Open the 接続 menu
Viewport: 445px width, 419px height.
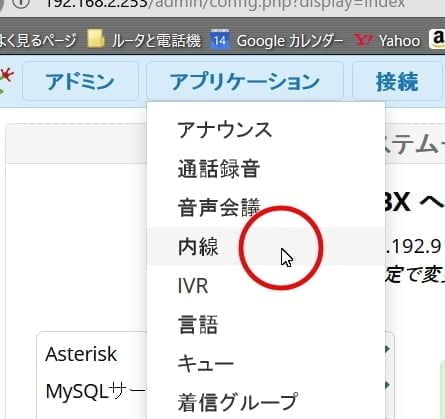(x=397, y=81)
